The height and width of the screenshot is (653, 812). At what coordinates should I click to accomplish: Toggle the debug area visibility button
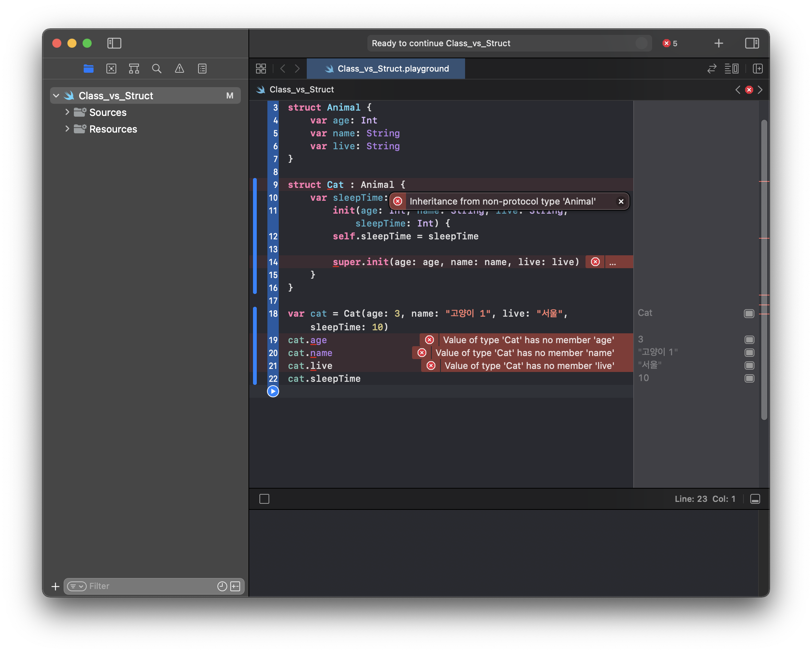[755, 499]
